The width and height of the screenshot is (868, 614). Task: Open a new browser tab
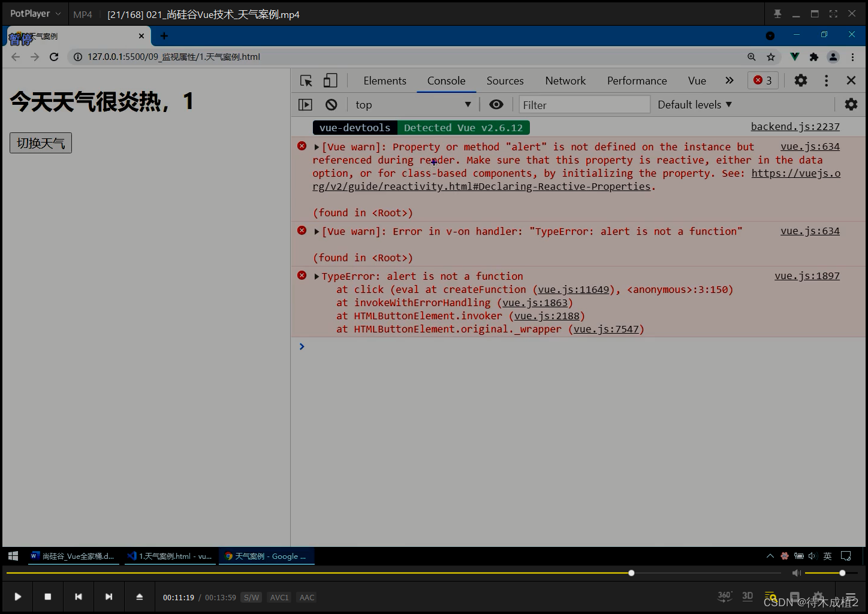click(164, 36)
